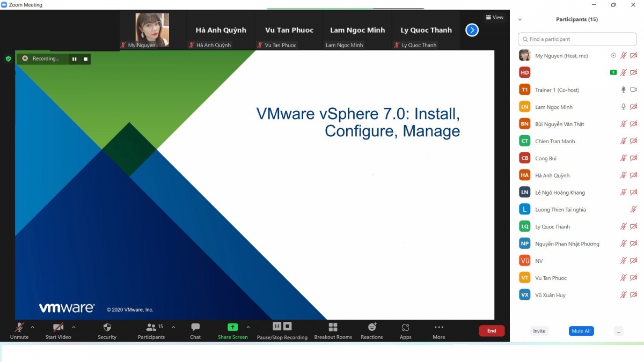Screen dimensions: 644x362
Task: Click Bùi Nguyễn Văn Thật's muted mic icon
Action: pyautogui.click(x=623, y=124)
